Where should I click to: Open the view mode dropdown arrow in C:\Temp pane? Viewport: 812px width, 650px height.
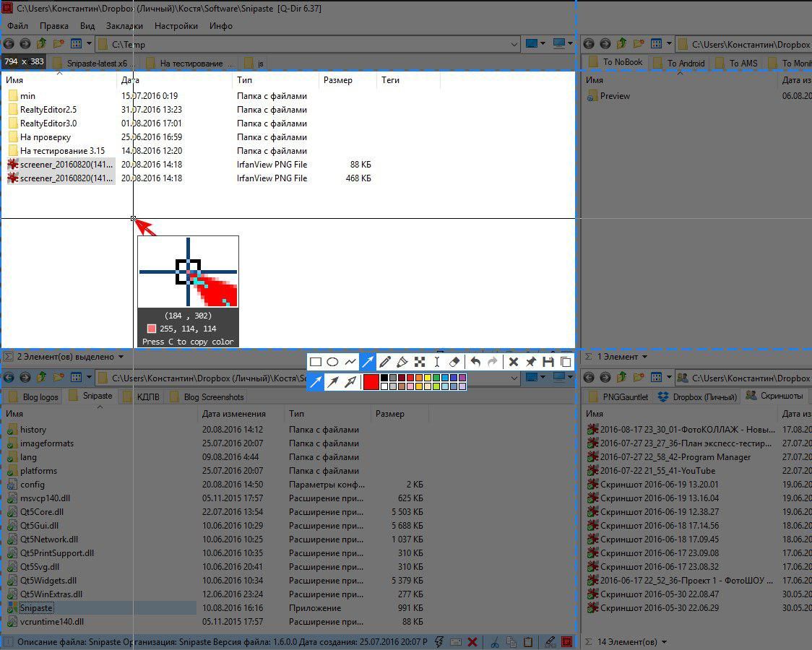point(89,44)
